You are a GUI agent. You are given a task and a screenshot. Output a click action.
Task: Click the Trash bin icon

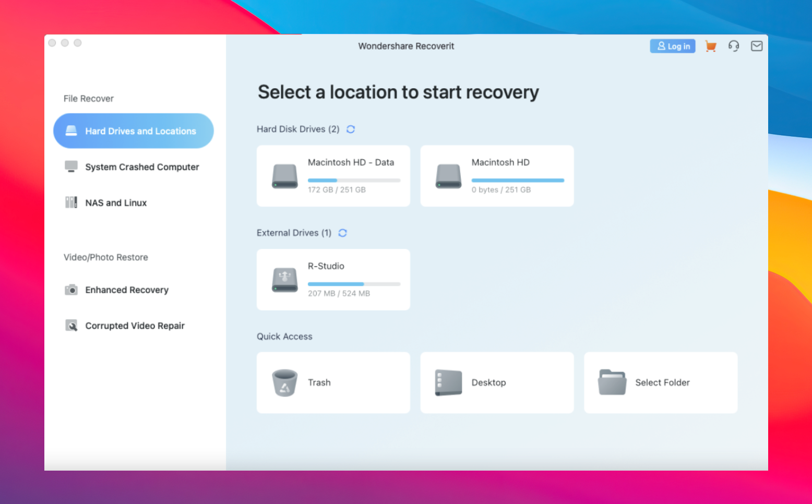click(284, 383)
